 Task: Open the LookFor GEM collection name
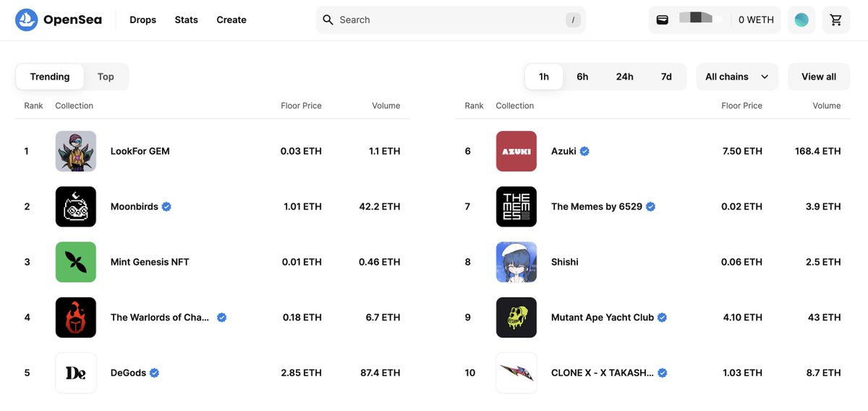tap(140, 151)
